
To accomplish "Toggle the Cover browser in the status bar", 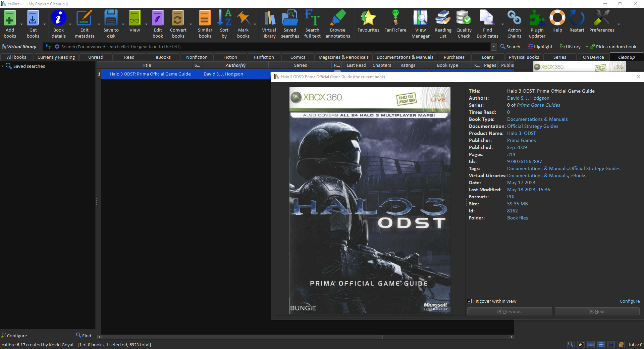I will [591, 344].
